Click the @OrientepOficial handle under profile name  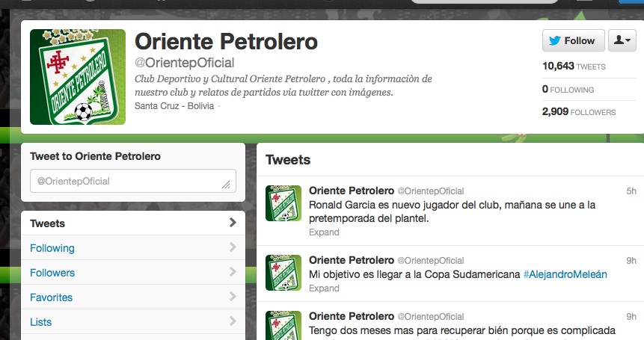pos(185,63)
